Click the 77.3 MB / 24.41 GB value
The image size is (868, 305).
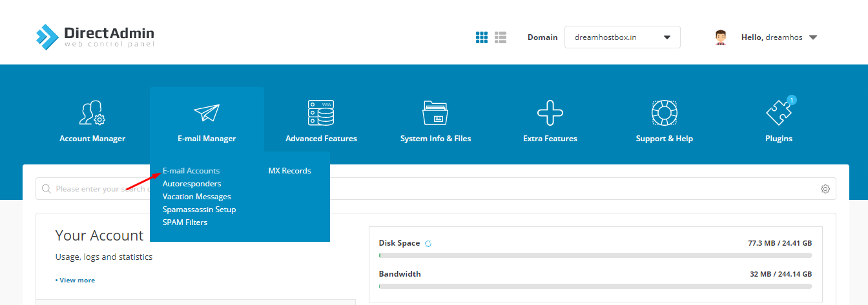(780, 243)
